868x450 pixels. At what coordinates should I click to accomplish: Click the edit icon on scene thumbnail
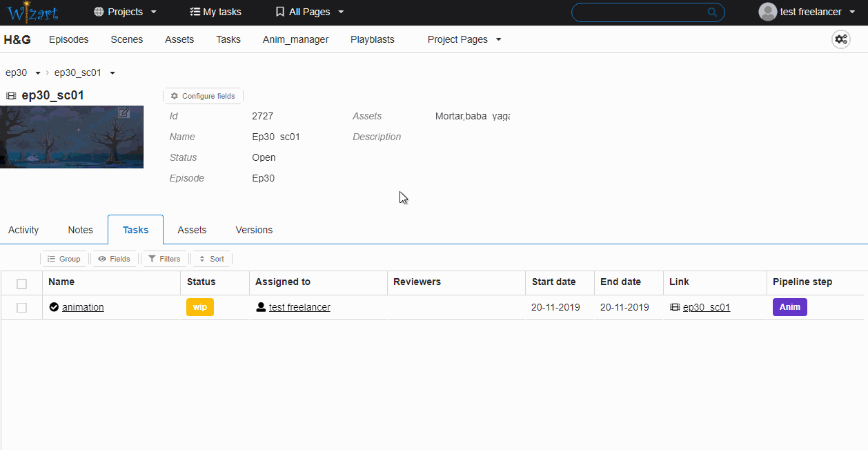click(124, 112)
